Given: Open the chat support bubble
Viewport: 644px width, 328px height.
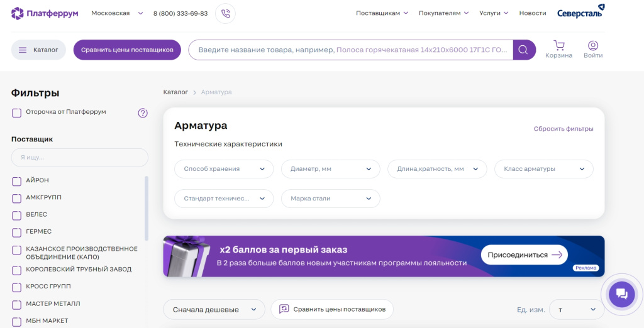Looking at the screenshot, I should point(621,294).
